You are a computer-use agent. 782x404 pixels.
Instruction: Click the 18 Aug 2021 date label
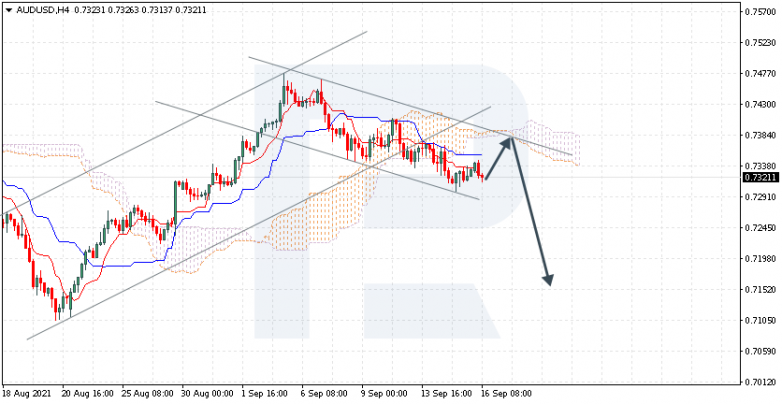tap(26, 394)
